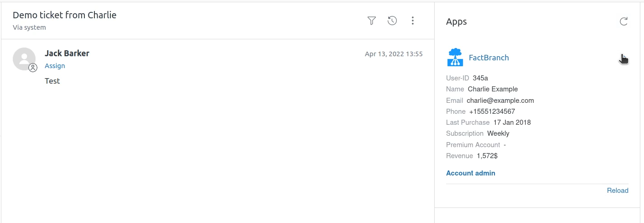
Task: Click the email charlie@example.com
Action: click(500, 101)
